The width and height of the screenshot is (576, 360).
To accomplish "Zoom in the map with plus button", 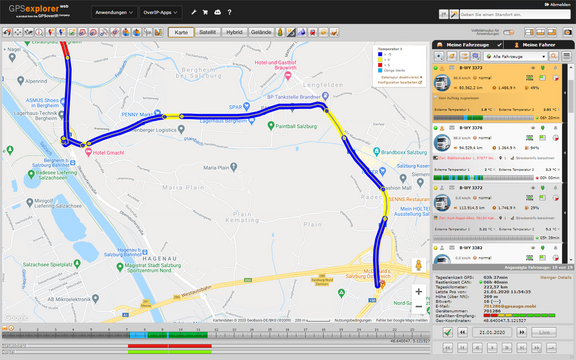I will click(418, 292).
